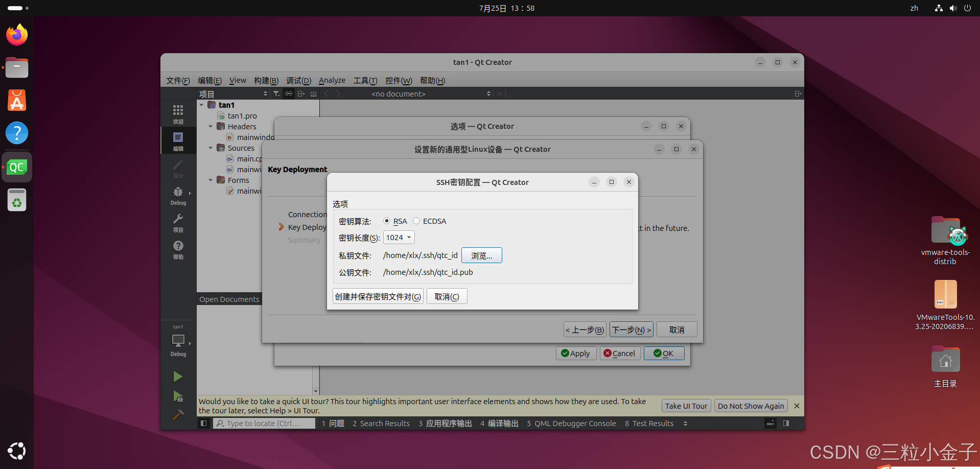Start debugging with the run-bug icon
Image resolution: width=980 pixels, height=469 pixels.
(x=178, y=396)
